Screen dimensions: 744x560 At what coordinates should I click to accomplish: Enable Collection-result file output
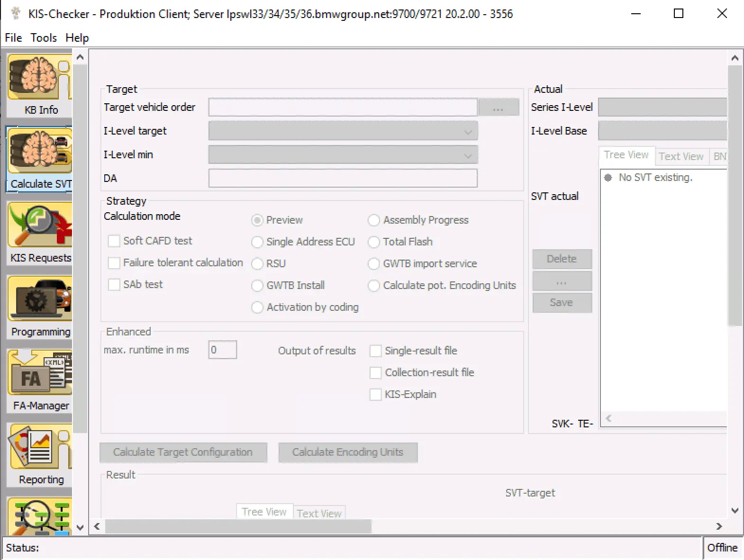point(375,373)
